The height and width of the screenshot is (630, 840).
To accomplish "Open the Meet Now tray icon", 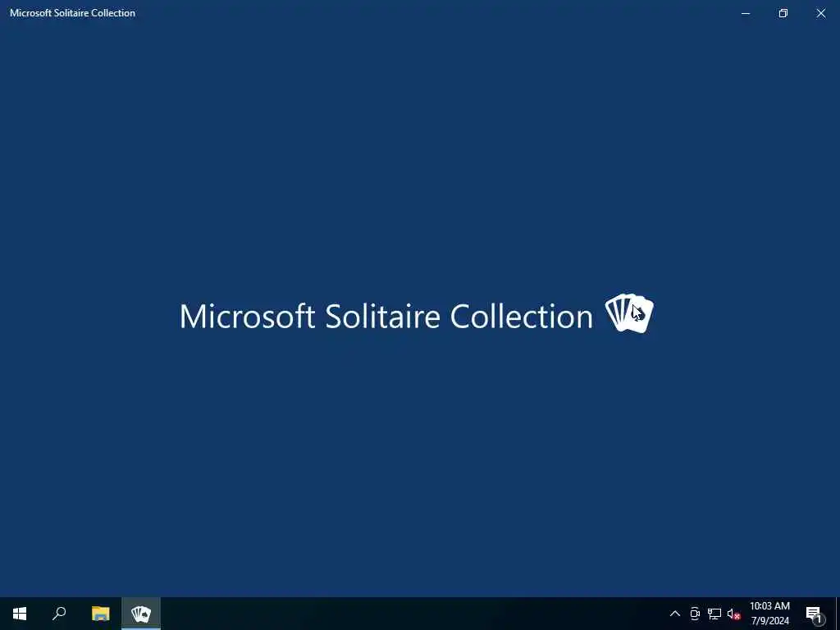I will tap(695, 614).
